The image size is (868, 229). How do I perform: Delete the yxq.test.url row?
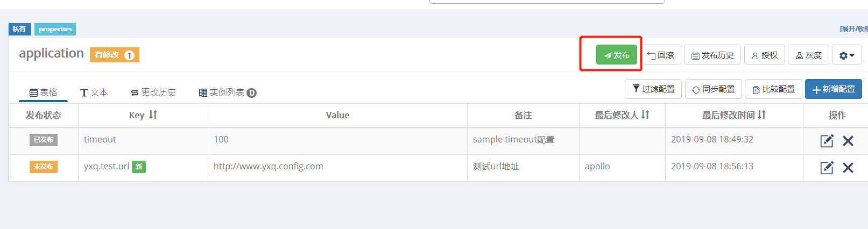[848, 168]
